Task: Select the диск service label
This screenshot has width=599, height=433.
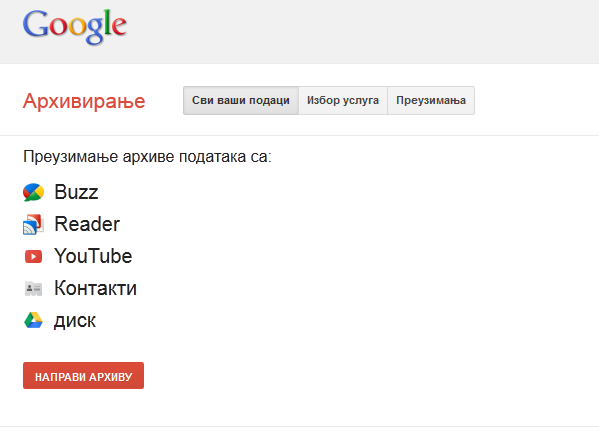Action: [x=75, y=321]
